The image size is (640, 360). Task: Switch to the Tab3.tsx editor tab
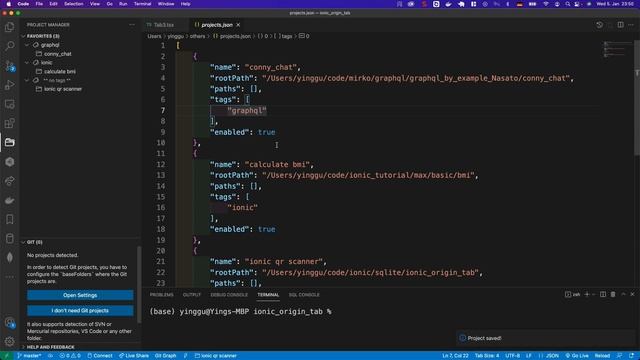pyautogui.click(x=164, y=25)
